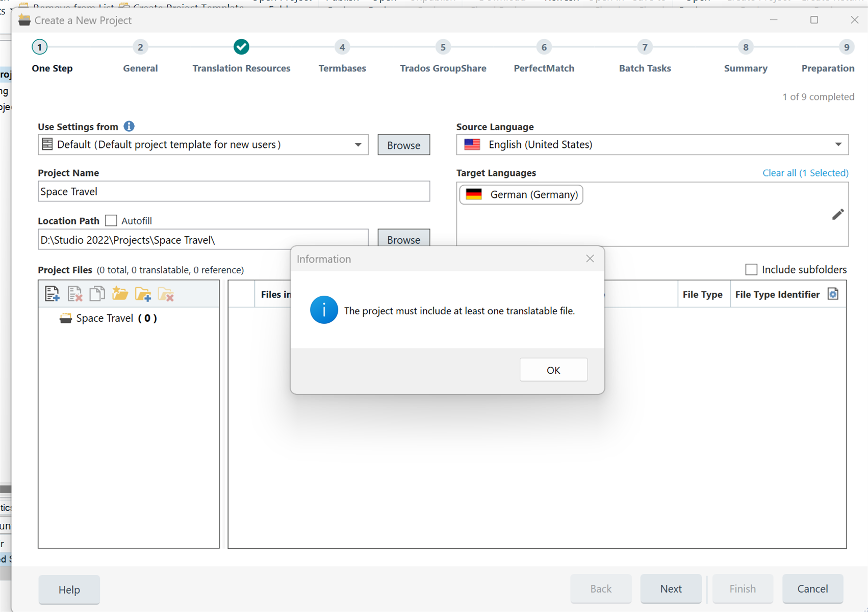The image size is (868, 612).
Task: Click the pencil edit icon for target languages
Action: point(837,214)
